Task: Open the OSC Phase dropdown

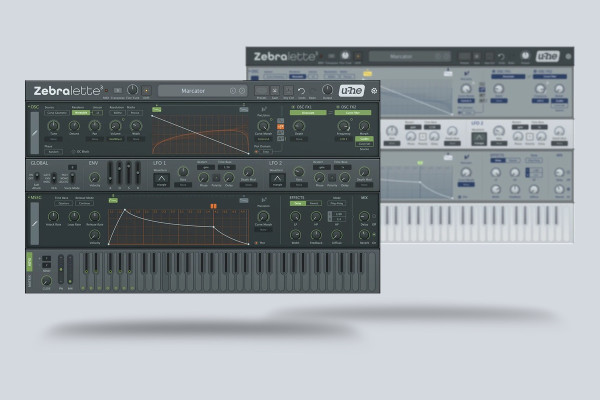Action: coord(53,152)
